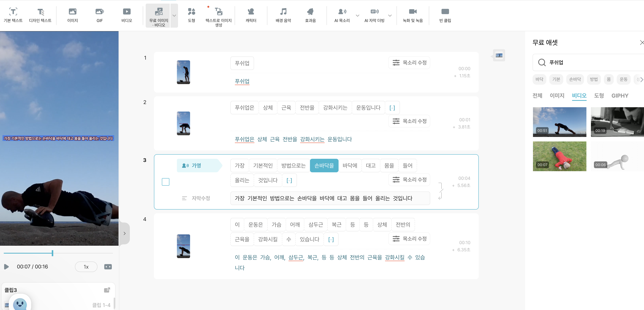Select the 삼두근 word chip in clip 4
644x310 pixels.
(x=315, y=224)
